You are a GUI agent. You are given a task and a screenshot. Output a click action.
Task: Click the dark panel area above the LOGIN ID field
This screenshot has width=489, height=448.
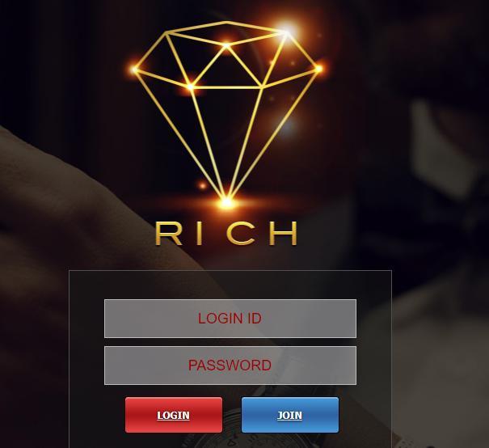[230, 285]
